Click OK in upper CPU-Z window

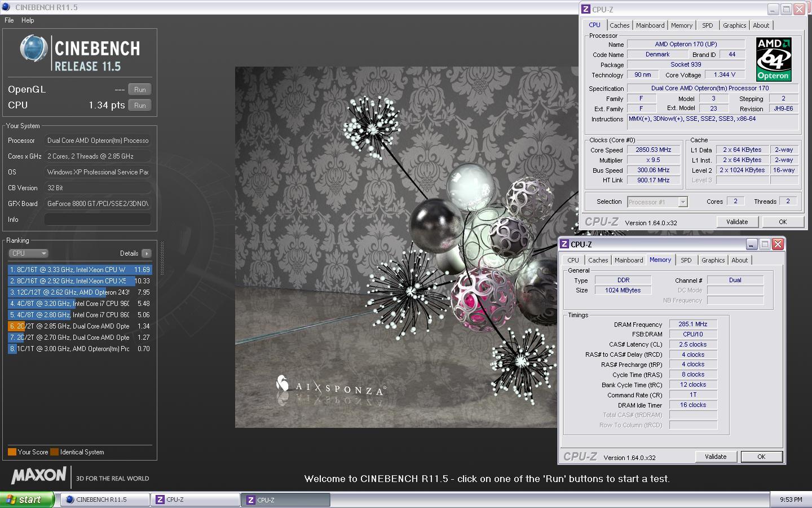click(x=783, y=222)
